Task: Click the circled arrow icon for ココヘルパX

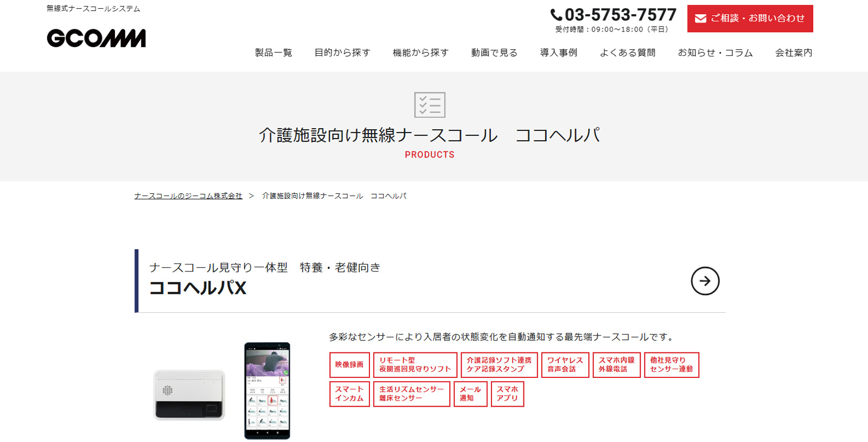Action: pyautogui.click(x=705, y=281)
